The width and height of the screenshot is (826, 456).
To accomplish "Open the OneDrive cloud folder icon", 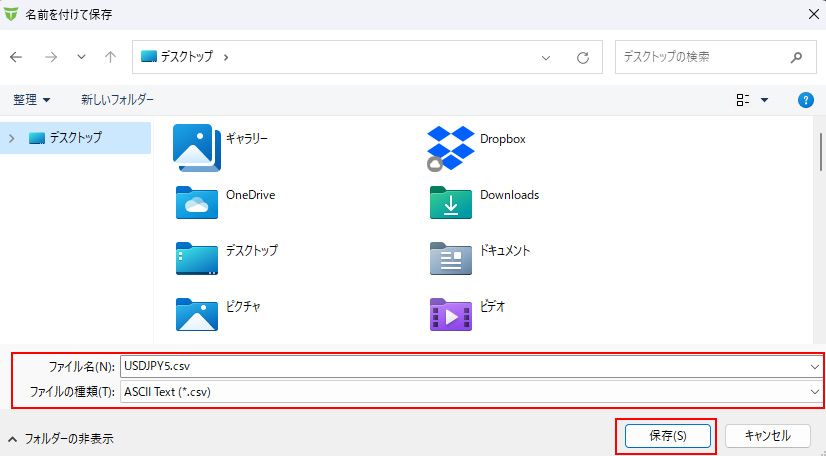I will (x=197, y=201).
